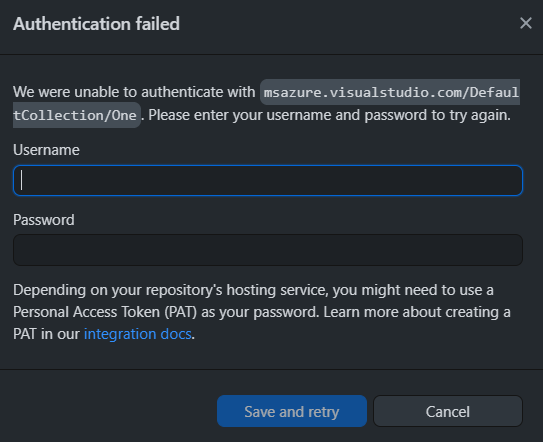
Task: Click the tCollection/One code text
Action: [75, 115]
